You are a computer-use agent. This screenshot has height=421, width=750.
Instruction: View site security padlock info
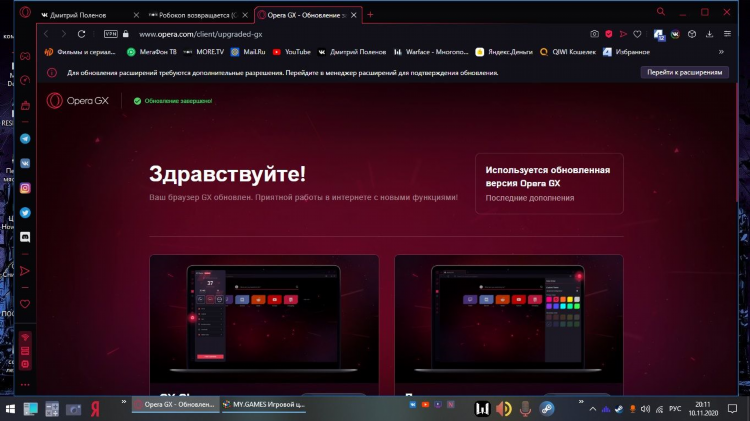click(x=126, y=34)
